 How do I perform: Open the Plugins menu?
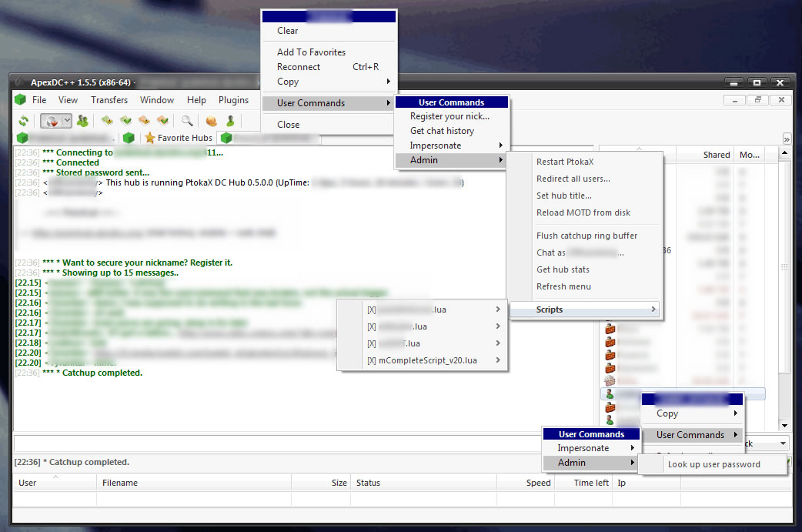point(234,100)
